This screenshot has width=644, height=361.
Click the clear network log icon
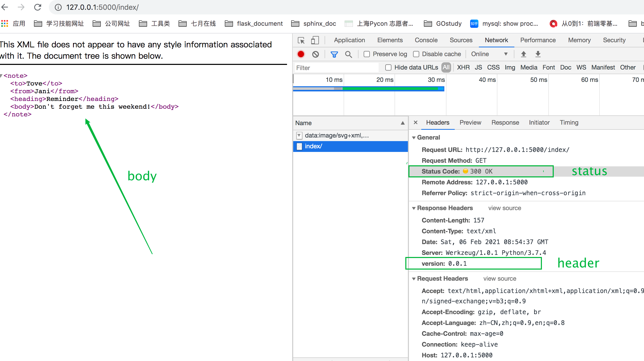[x=316, y=54]
